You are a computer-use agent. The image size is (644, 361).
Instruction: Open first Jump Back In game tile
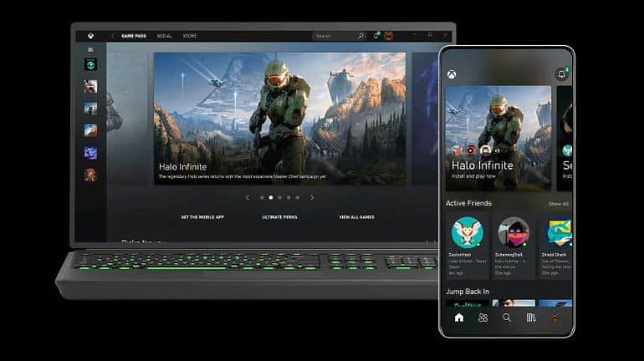(x=468, y=303)
